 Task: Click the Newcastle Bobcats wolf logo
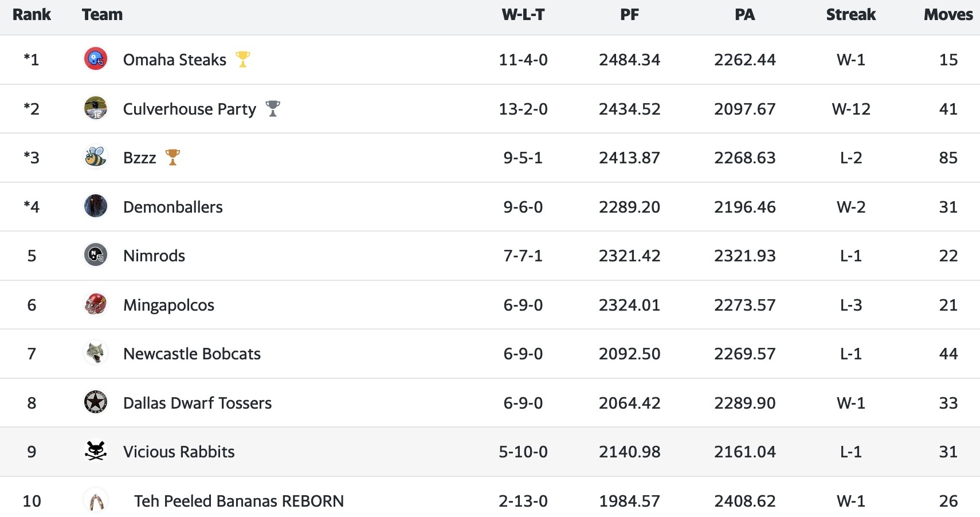click(x=95, y=354)
